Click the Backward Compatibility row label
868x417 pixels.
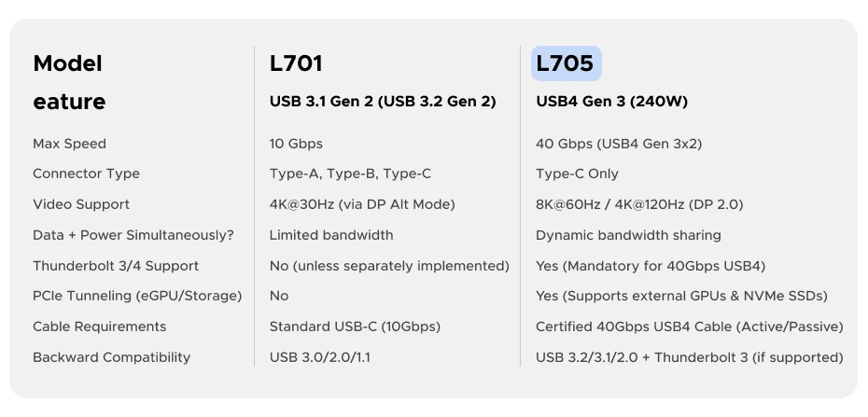coord(111,357)
